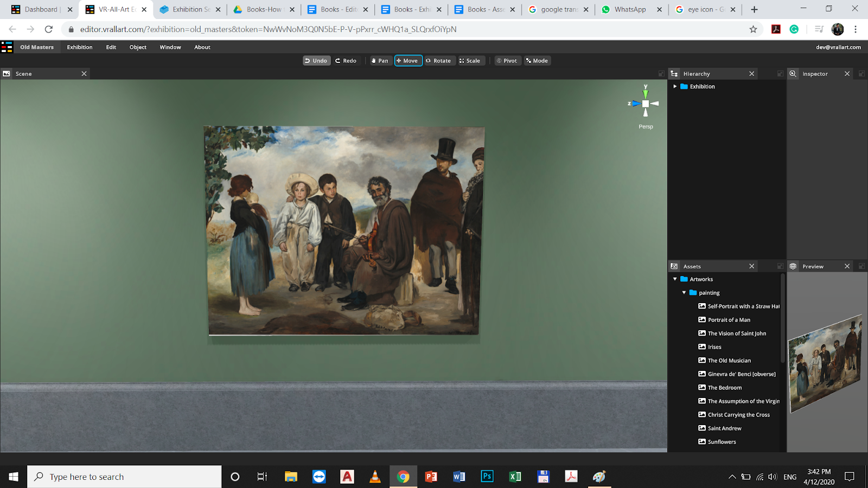This screenshot has height=488, width=868.
Task: Click the Redo toolbar button
Action: pyautogui.click(x=346, y=61)
